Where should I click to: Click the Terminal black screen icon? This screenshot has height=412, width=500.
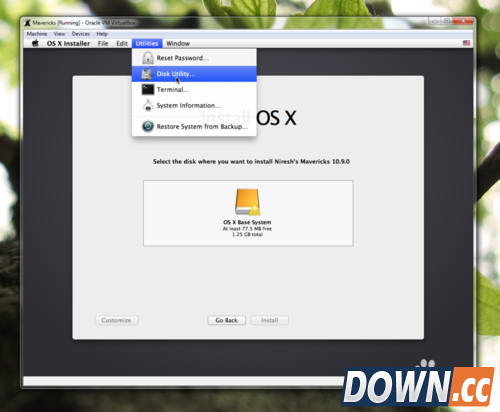[148, 89]
